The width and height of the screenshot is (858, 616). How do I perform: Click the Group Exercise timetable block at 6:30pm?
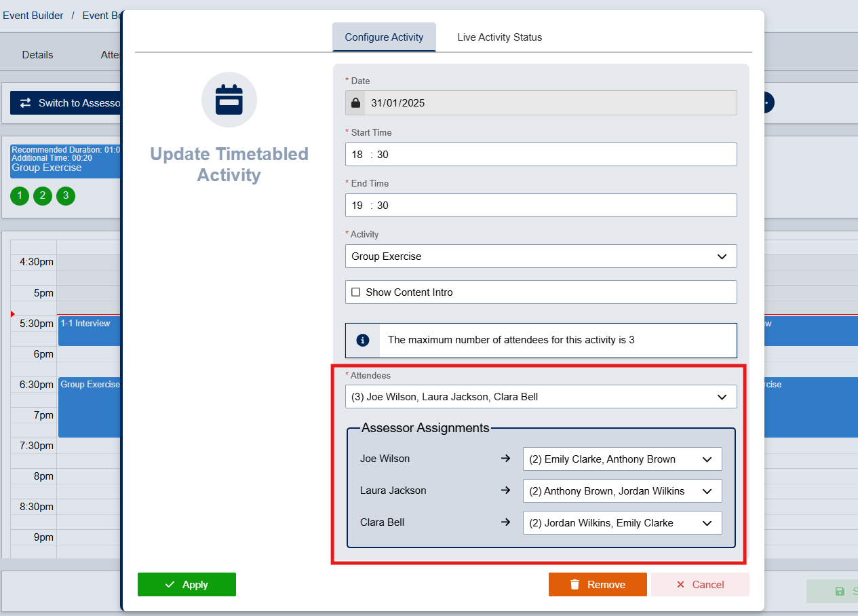click(x=90, y=407)
